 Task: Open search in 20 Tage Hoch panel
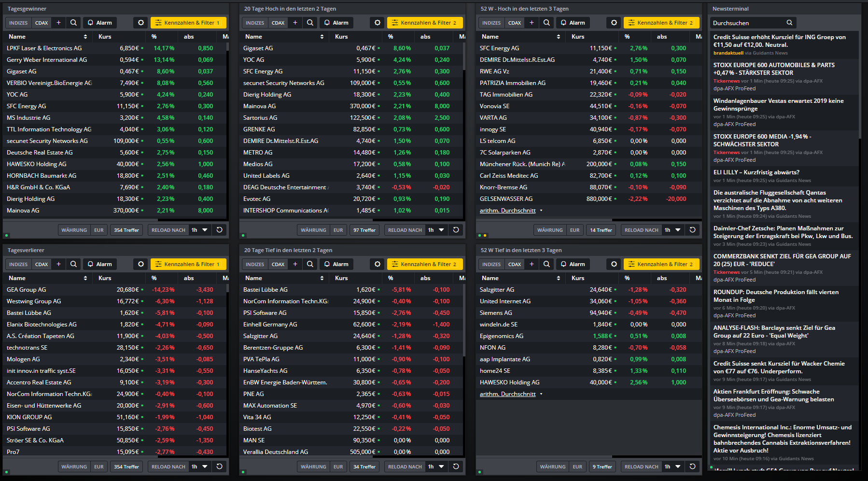click(310, 23)
